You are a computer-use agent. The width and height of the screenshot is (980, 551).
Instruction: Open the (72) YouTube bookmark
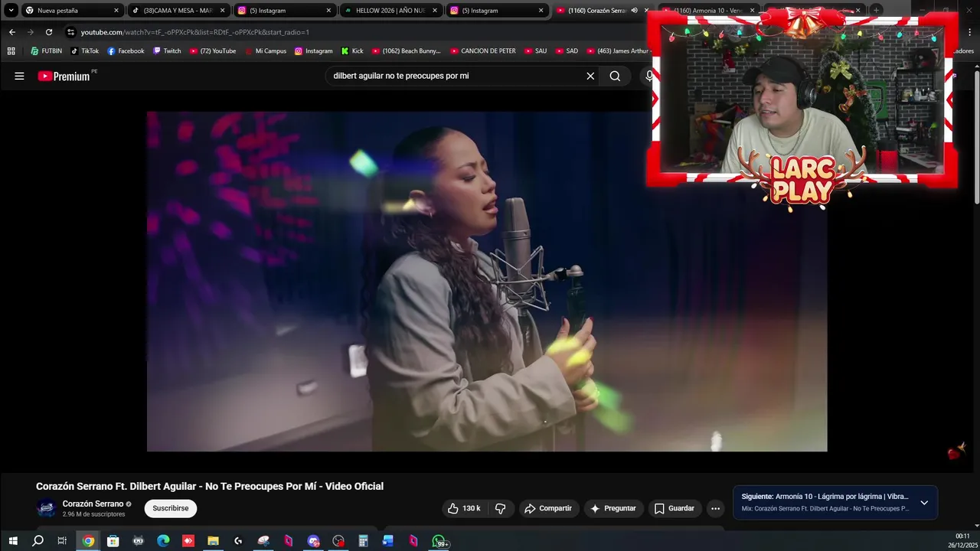212,51
